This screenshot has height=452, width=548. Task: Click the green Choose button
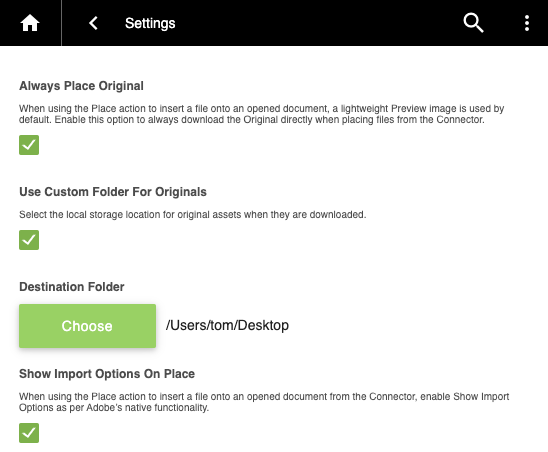click(x=87, y=326)
